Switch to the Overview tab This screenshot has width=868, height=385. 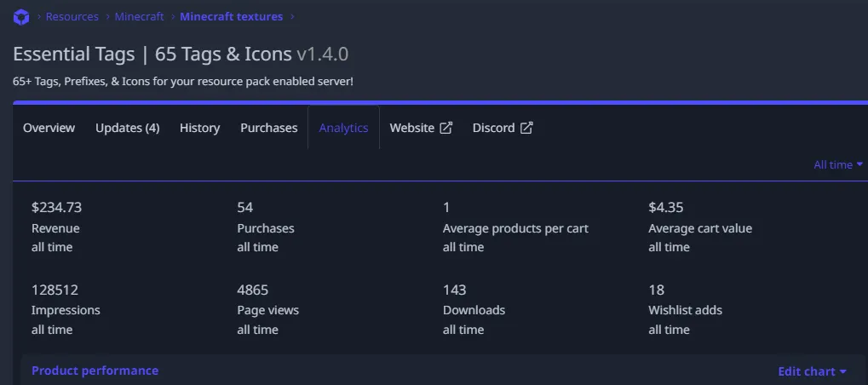tap(49, 128)
